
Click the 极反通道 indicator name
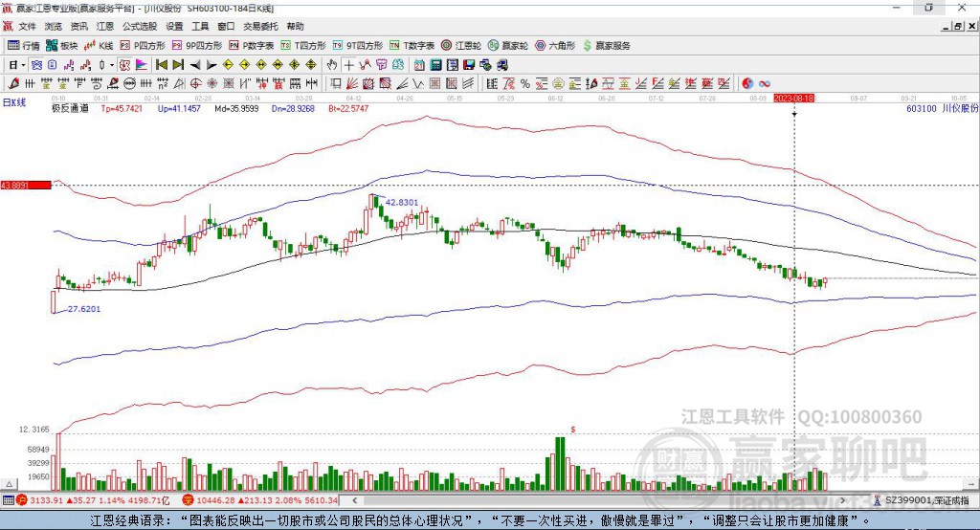[69, 109]
